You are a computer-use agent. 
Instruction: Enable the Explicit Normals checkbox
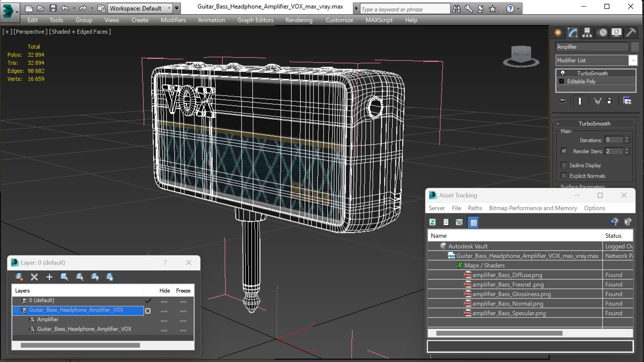click(x=564, y=176)
